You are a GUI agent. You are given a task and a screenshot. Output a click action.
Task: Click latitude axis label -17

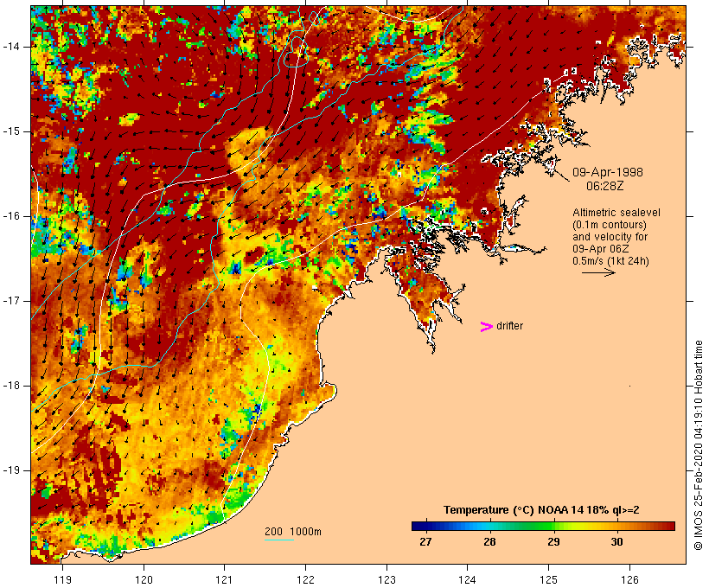tap(11, 301)
